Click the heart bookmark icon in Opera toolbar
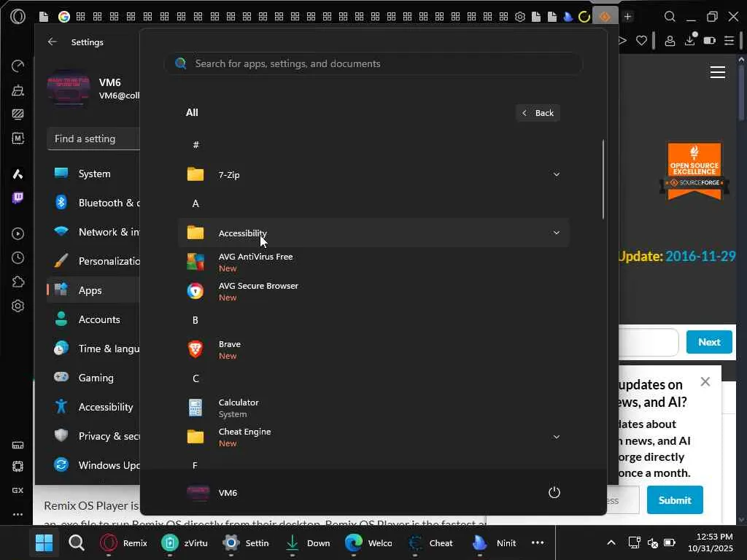The height and width of the screenshot is (560, 747). pos(642,41)
